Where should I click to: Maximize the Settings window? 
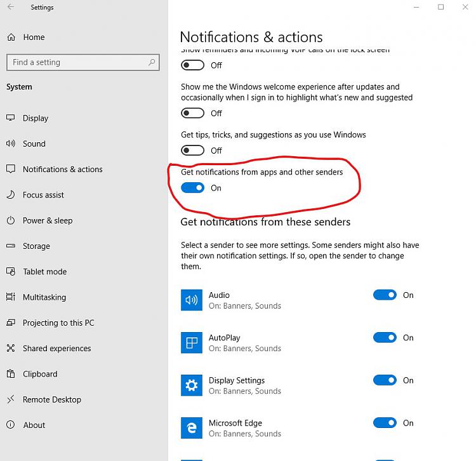pyautogui.click(x=440, y=7)
